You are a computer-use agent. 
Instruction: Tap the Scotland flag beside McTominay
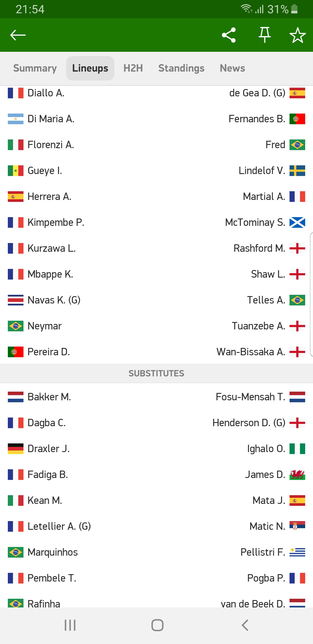pyautogui.click(x=297, y=223)
